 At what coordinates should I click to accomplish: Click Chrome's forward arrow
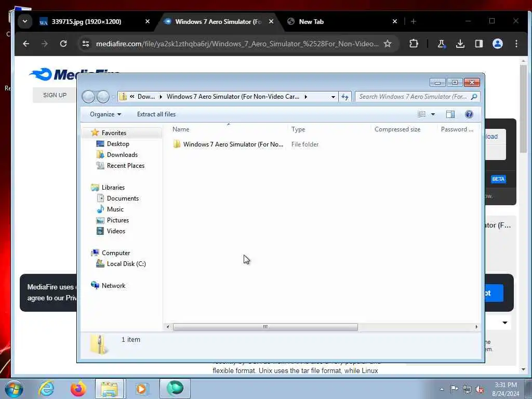click(45, 44)
